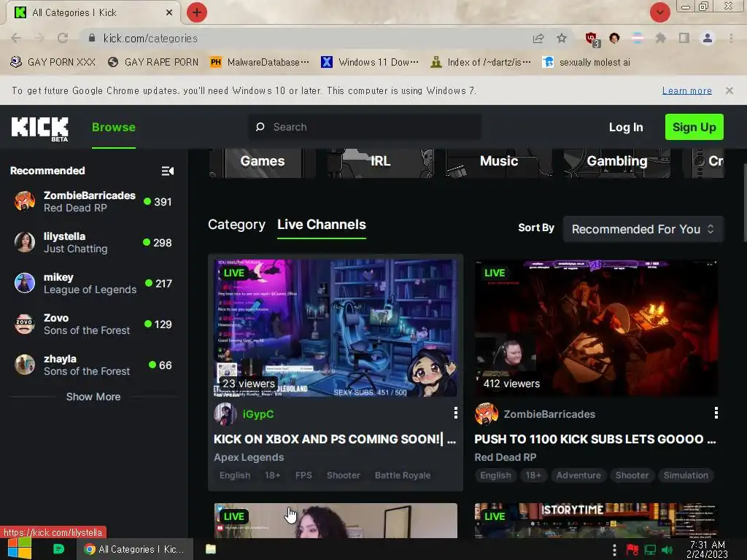
Task: Click the ZombieBarricades avatar under the stream card
Action: coord(486,414)
